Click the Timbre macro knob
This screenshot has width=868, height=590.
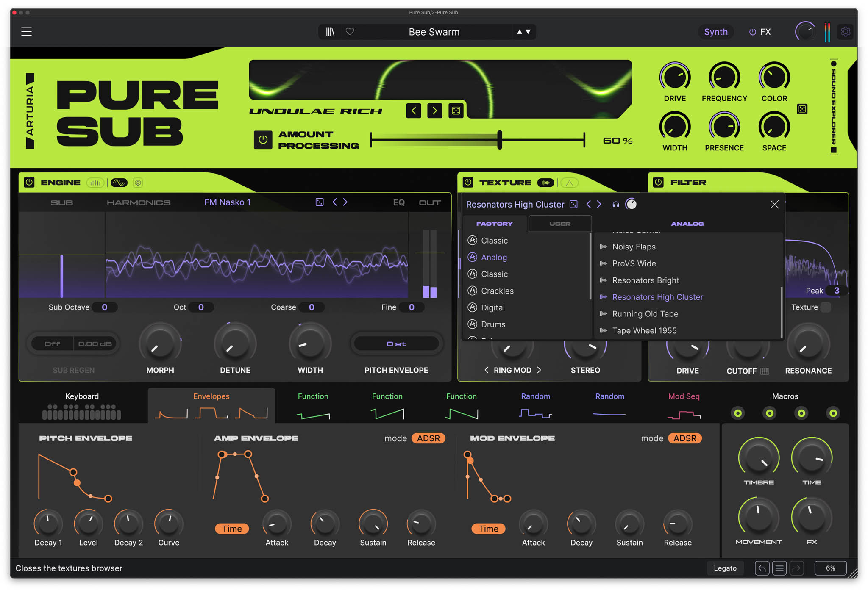click(x=759, y=457)
